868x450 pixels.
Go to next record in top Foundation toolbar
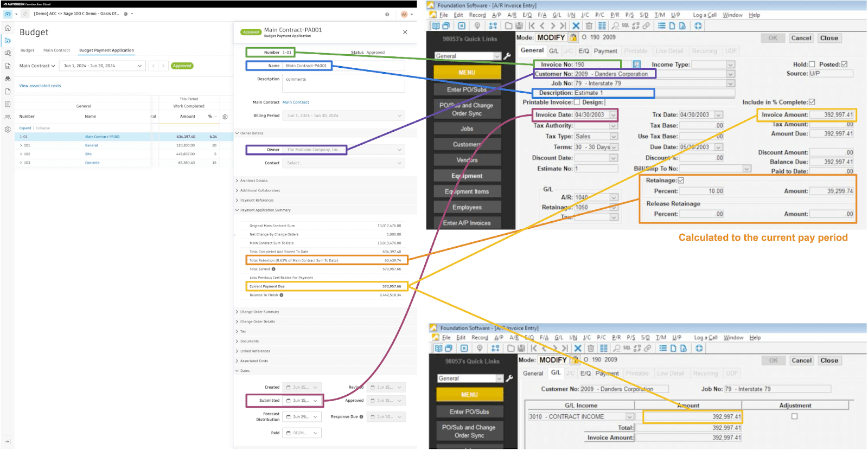552,25
